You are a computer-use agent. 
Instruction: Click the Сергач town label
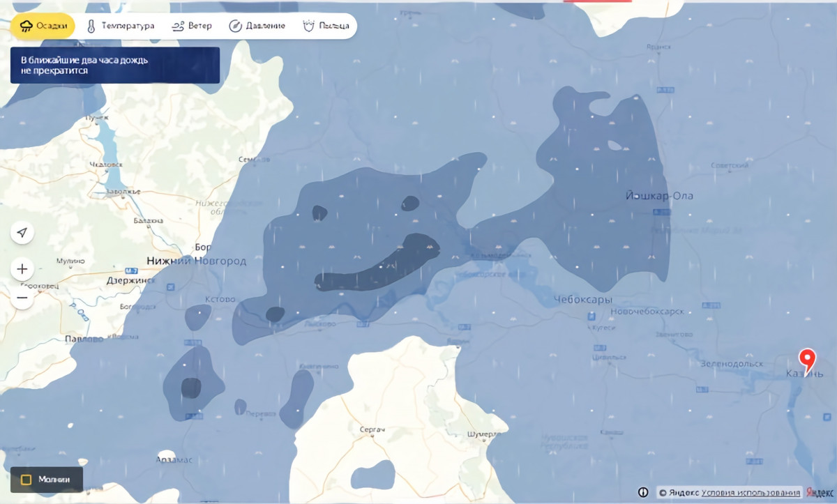371,429
